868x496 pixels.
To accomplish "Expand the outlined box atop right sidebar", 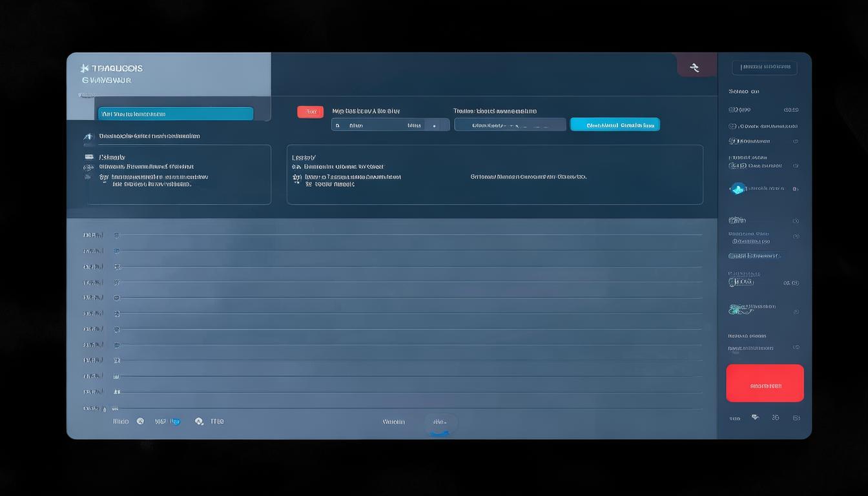I will (x=764, y=67).
